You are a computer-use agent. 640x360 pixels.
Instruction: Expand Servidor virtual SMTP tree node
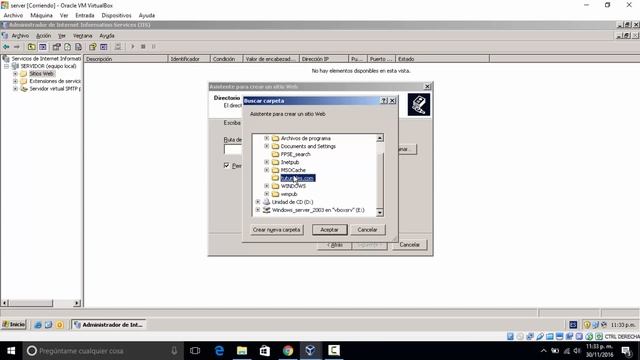16,89
